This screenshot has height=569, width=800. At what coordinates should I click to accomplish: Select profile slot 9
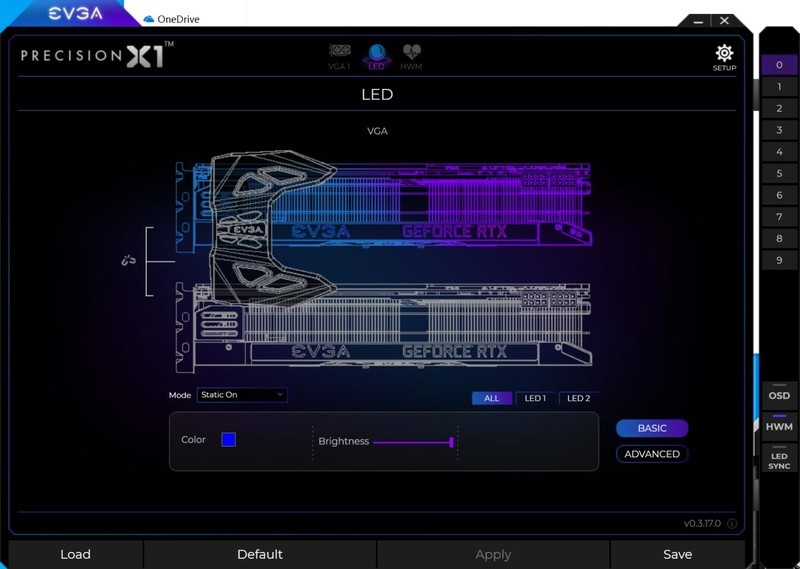coord(779,260)
